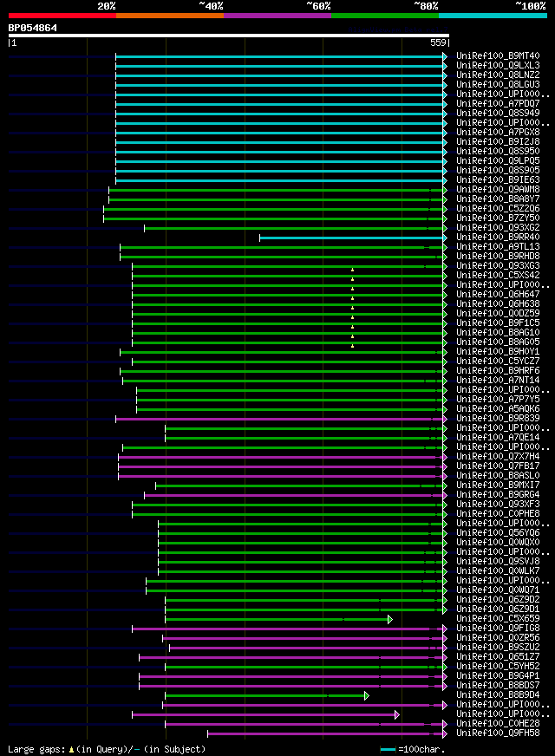Select label UniRef100_Q9LPQ5

tap(498, 160)
